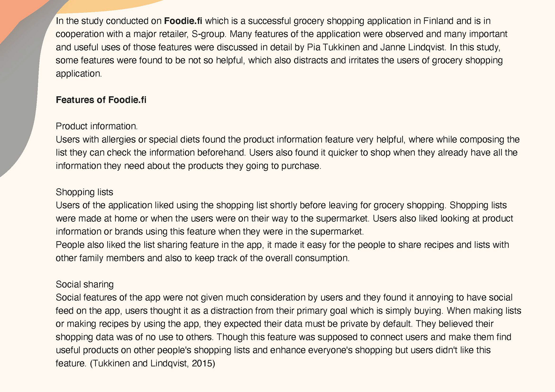
Task: Click the "Features of Foodie.fi" bold heading
Action: click(101, 100)
